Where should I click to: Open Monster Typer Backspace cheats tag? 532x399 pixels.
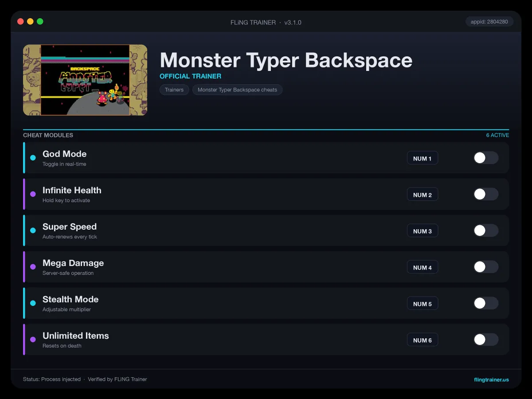point(237,90)
